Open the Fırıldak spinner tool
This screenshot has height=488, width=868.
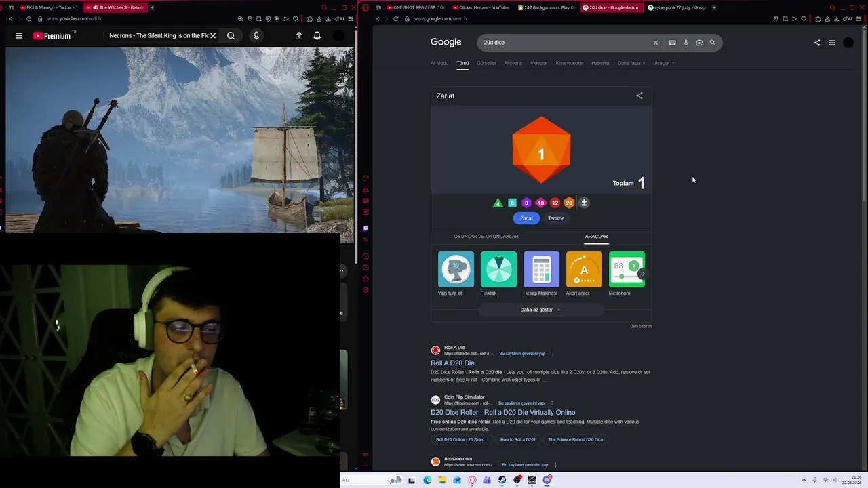(498, 274)
